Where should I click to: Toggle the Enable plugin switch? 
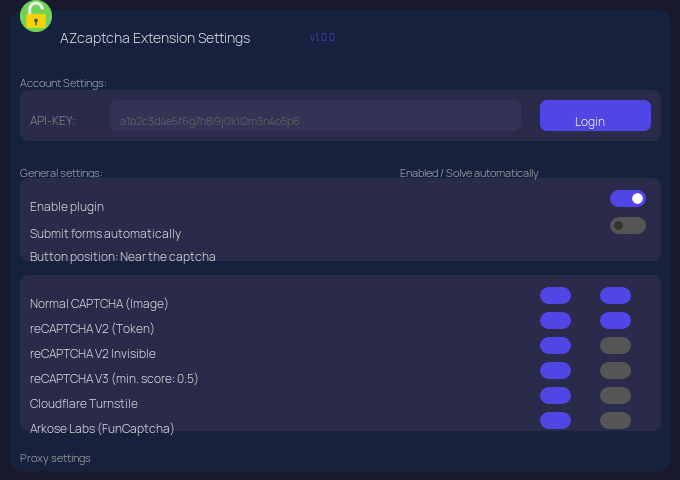point(628,199)
